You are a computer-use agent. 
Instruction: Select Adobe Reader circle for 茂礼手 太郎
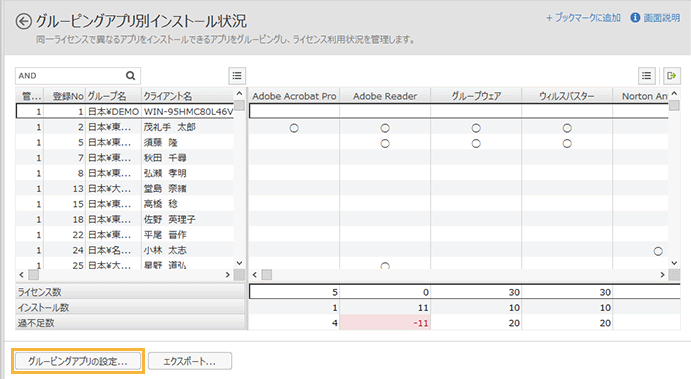click(385, 128)
